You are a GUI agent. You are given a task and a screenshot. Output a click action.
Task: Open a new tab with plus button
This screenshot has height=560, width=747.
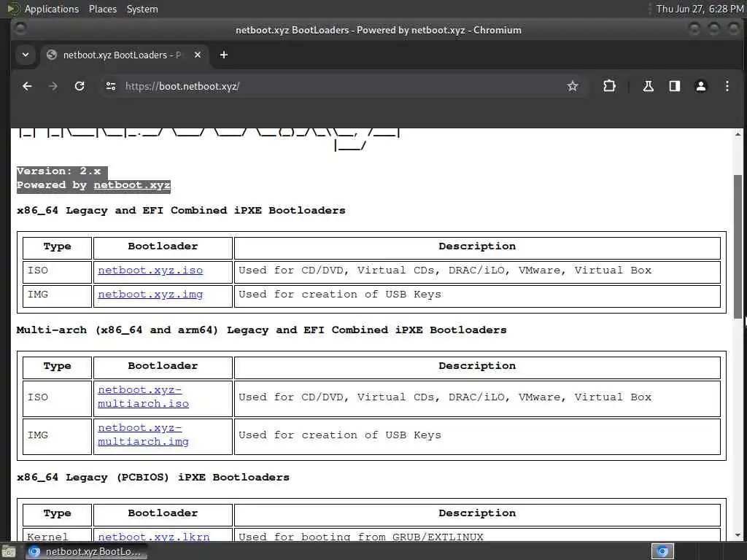tap(223, 55)
